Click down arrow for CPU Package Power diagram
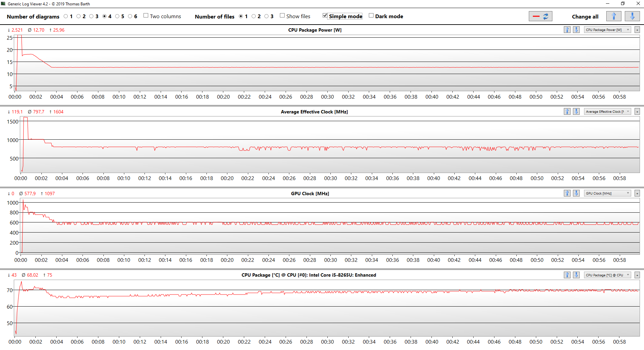Viewport: 644px width, 350px height. 576,30
